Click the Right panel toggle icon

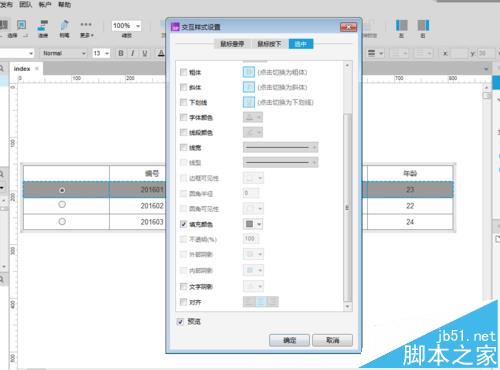point(423,25)
